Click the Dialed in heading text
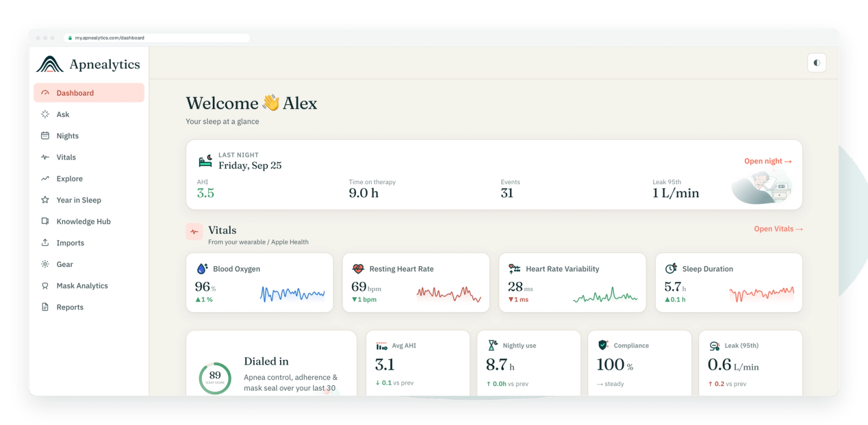 coord(266,361)
